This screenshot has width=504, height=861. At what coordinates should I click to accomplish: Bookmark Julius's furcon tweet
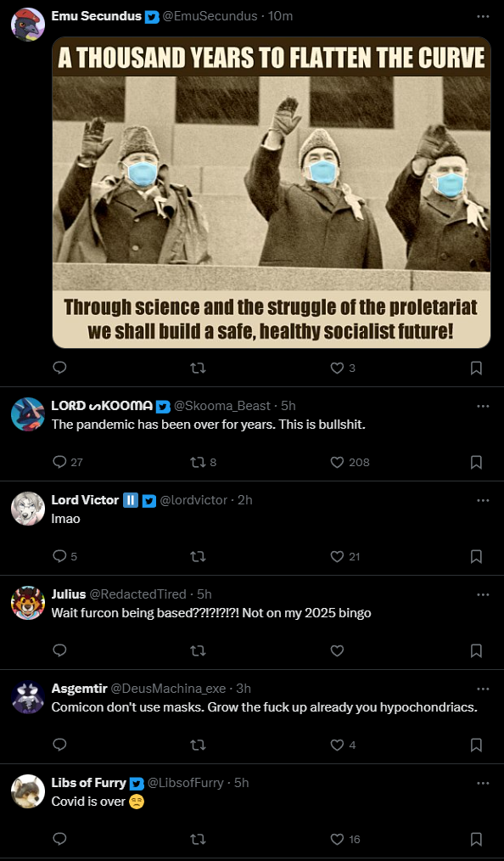pyautogui.click(x=476, y=650)
